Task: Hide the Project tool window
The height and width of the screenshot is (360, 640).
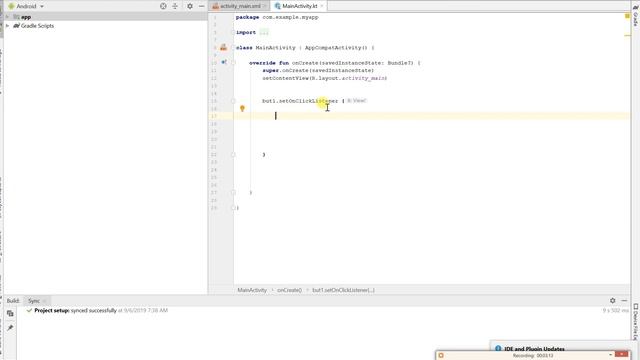Action: 202,6
